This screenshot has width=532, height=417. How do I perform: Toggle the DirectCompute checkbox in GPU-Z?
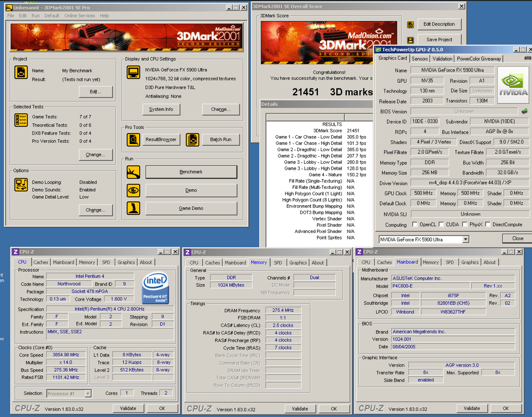488,224
